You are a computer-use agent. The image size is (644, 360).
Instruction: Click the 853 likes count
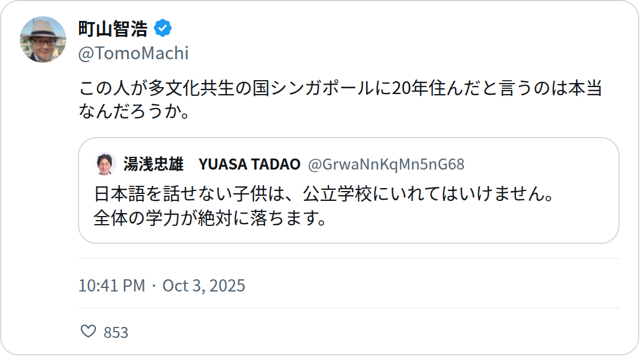116,332
